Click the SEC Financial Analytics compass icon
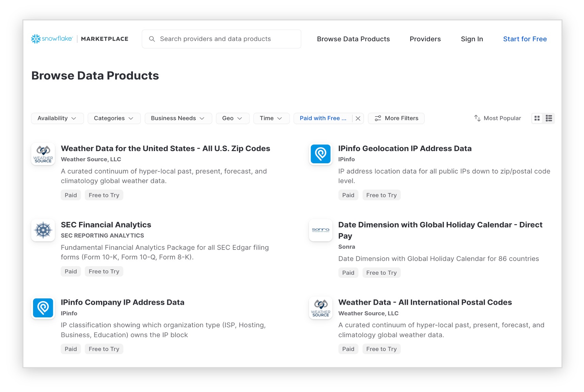The image size is (584, 392). [43, 230]
